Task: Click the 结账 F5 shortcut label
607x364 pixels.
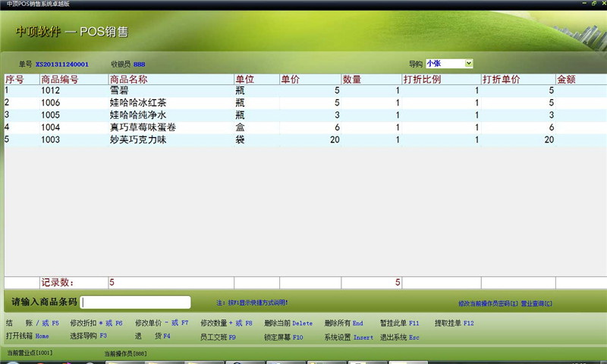Action: click(x=33, y=323)
